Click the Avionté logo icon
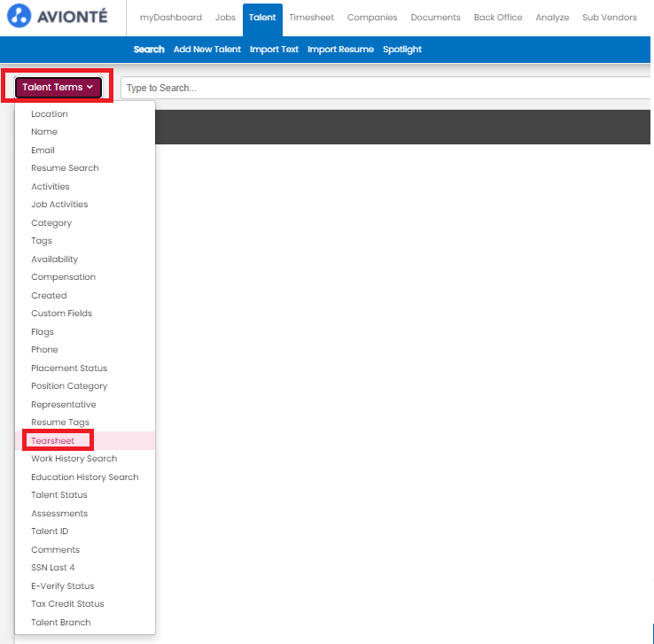 [x=19, y=16]
